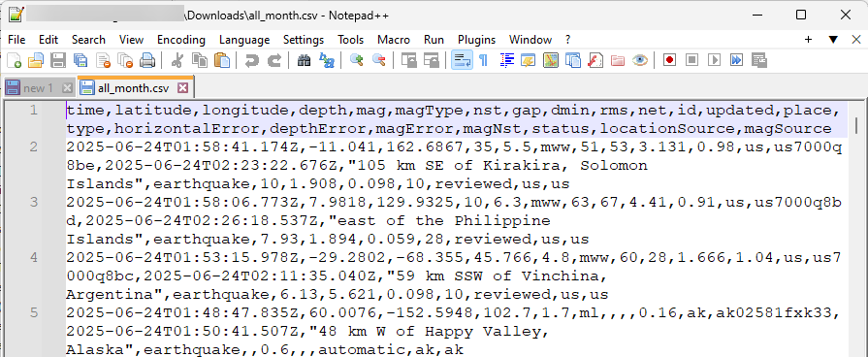
Task: Click line number 5 in margin
Action: tap(34, 312)
